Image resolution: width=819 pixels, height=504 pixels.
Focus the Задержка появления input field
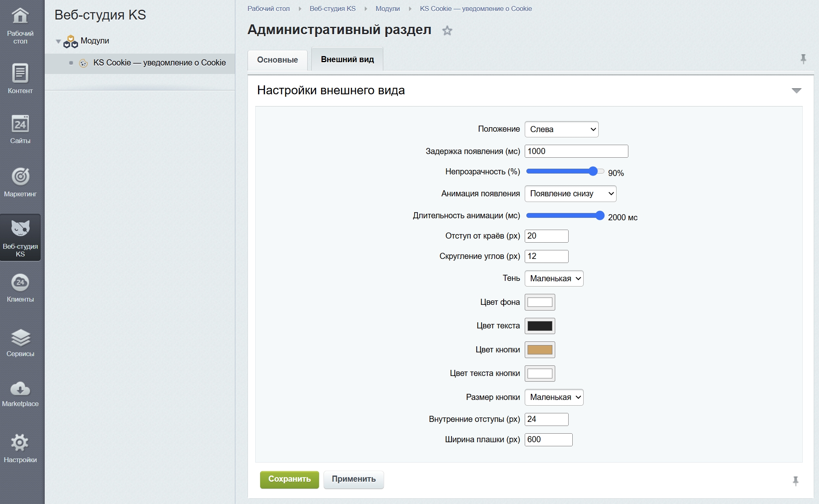(576, 151)
